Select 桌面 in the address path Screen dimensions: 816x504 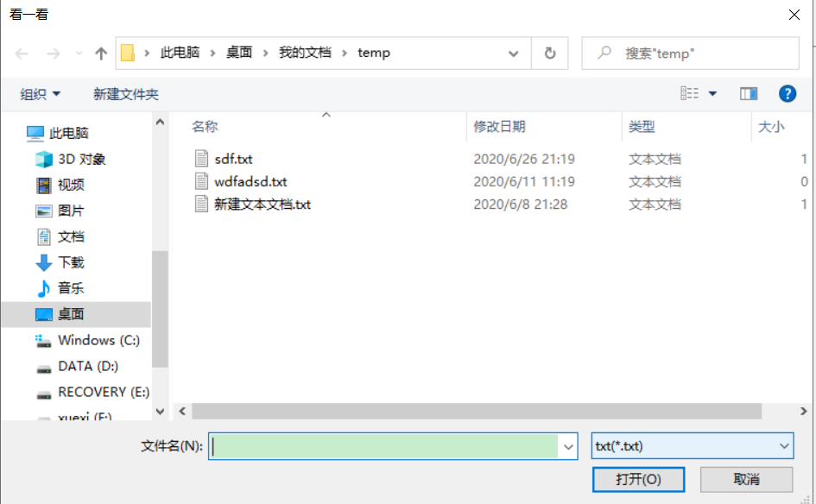(x=239, y=53)
